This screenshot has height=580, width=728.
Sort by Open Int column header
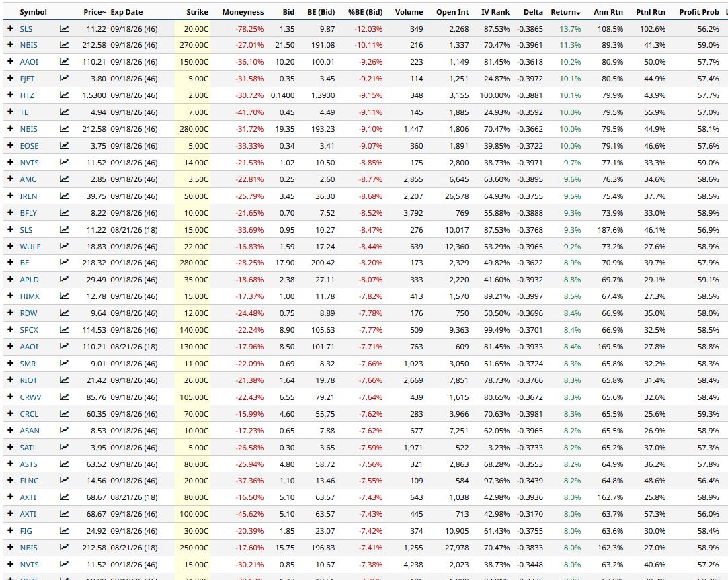click(452, 12)
